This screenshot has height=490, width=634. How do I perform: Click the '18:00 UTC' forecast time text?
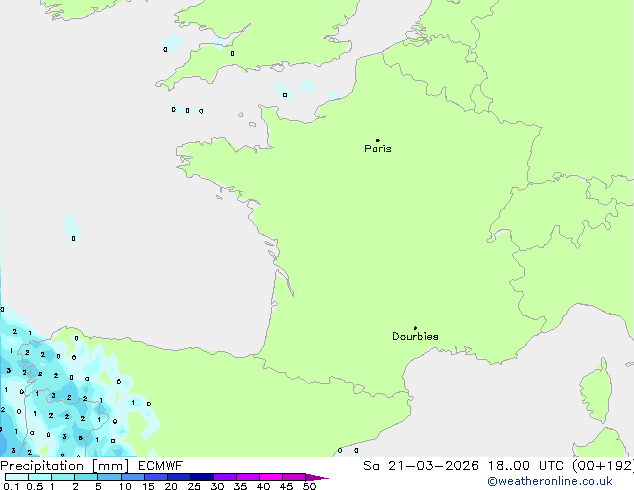526,466
